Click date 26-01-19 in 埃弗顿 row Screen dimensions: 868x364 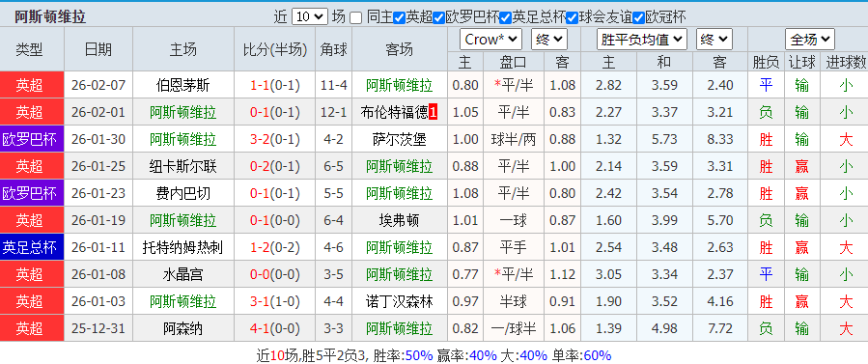pyautogui.click(x=98, y=221)
